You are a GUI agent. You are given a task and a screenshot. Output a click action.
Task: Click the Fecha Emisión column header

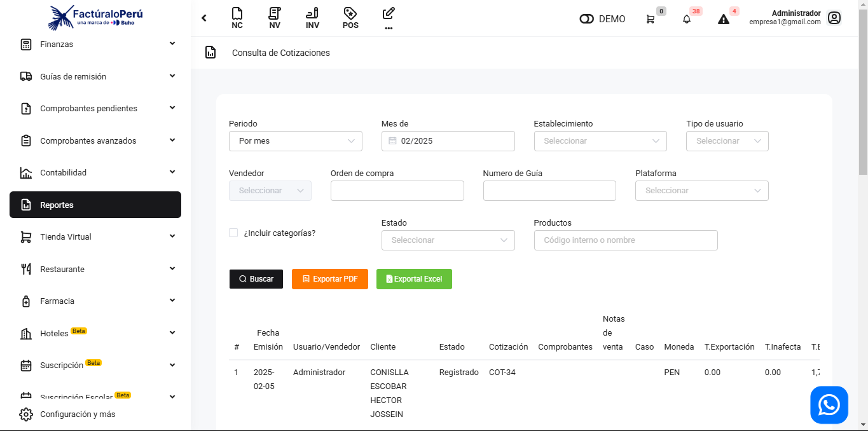click(x=268, y=340)
